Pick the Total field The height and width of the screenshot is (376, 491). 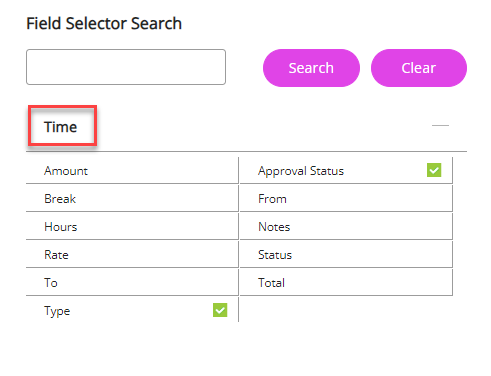[x=346, y=283]
